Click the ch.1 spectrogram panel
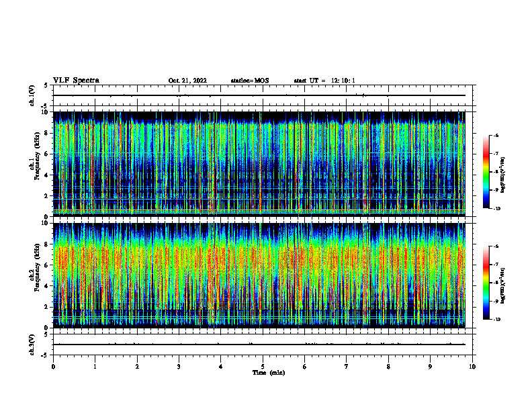532x411 pixels. [259, 164]
